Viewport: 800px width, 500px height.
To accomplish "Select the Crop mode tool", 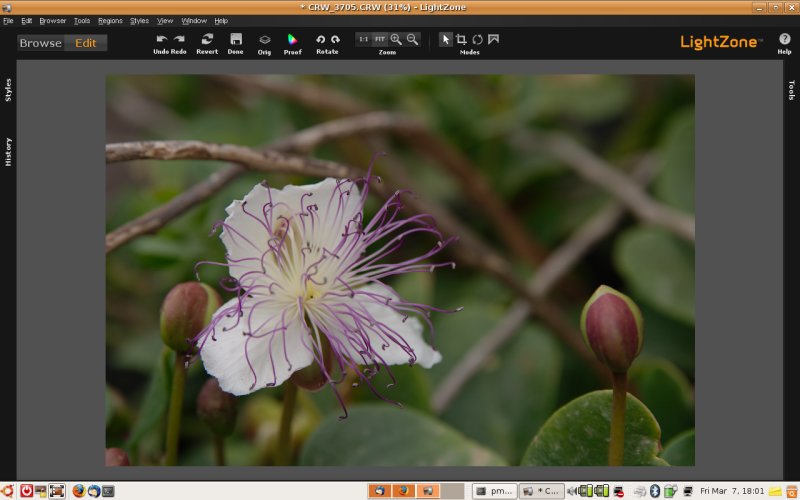I will tap(461, 39).
